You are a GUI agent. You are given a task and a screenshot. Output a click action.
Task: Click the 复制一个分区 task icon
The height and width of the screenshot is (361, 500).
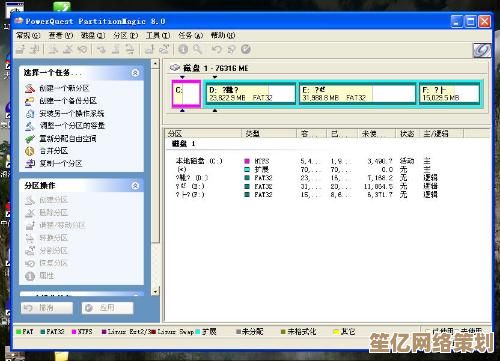point(30,163)
